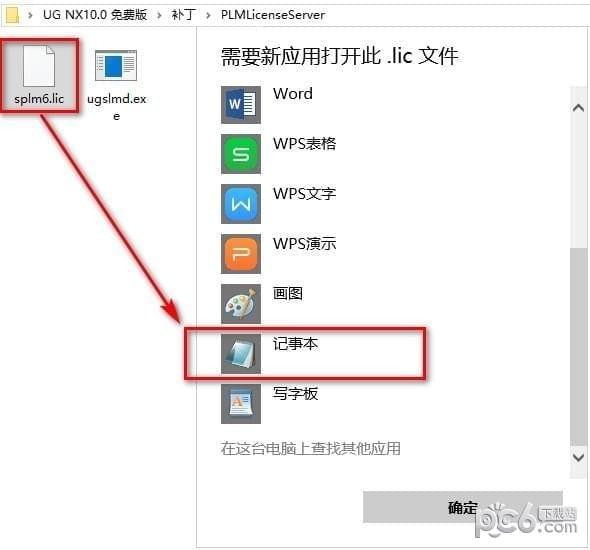This screenshot has width=590, height=550.
Task: Select the 写字板 label
Action: coord(295,394)
